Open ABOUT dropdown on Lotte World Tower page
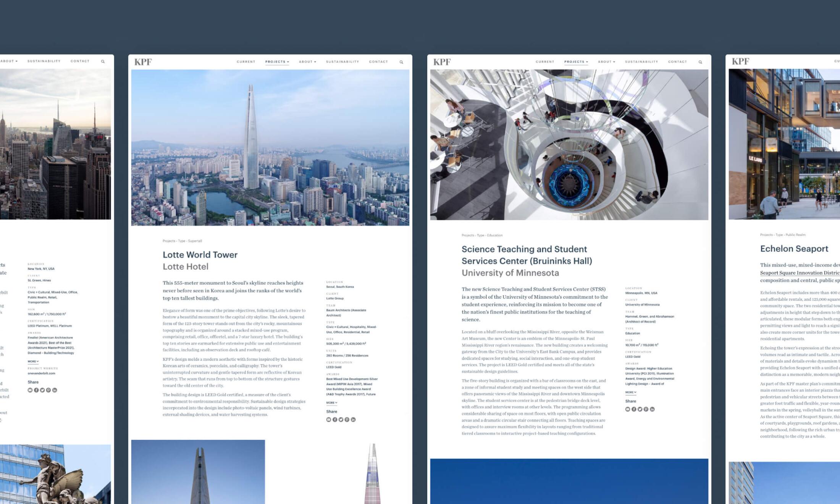Screen dimensions: 840x504 click(x=307, y=62)
